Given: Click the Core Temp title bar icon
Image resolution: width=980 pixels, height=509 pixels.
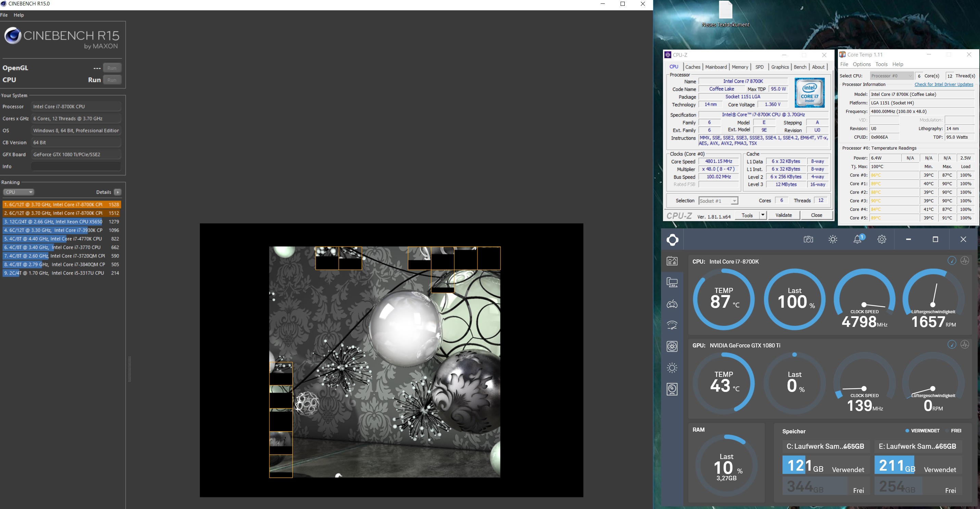Looking at the screenshot, I should (842, 54).
